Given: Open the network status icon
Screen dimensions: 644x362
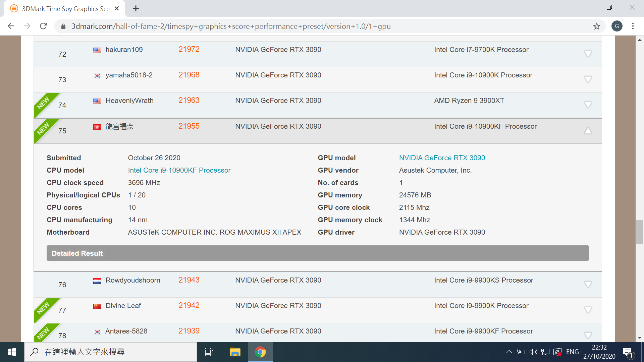Looking at the screenshot, I should point(545,352).
